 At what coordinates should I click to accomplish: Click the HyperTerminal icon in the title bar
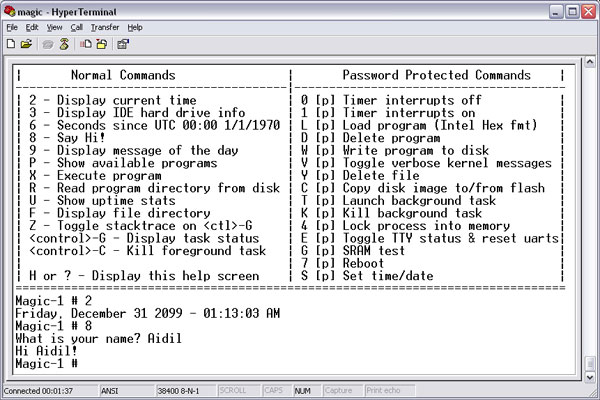coord(11,10)
